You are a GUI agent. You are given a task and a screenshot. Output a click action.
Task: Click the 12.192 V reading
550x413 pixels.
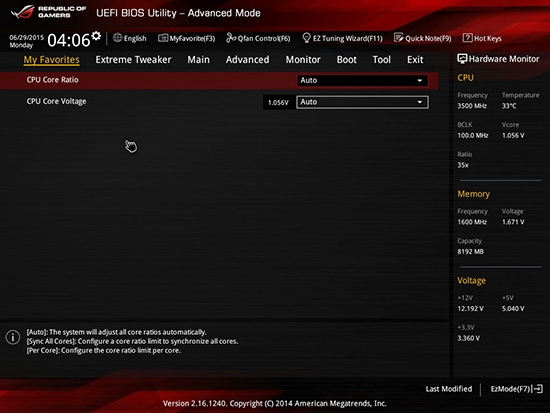tap(471, 308)
